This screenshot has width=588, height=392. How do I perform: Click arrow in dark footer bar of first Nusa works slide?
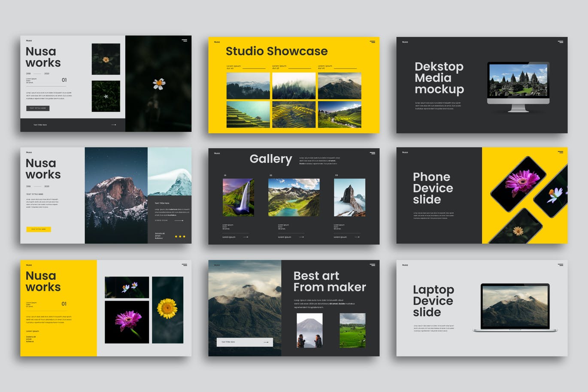coord(113,125)
